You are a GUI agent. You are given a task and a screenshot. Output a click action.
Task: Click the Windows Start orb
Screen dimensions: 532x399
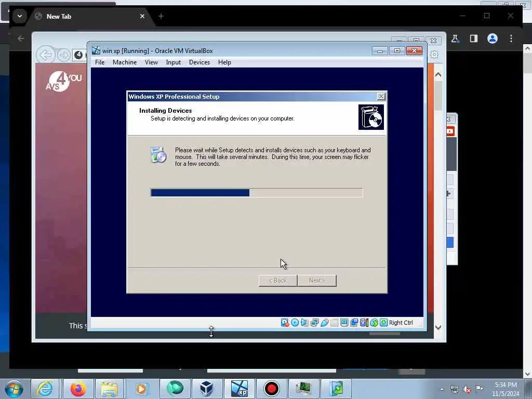14,389
